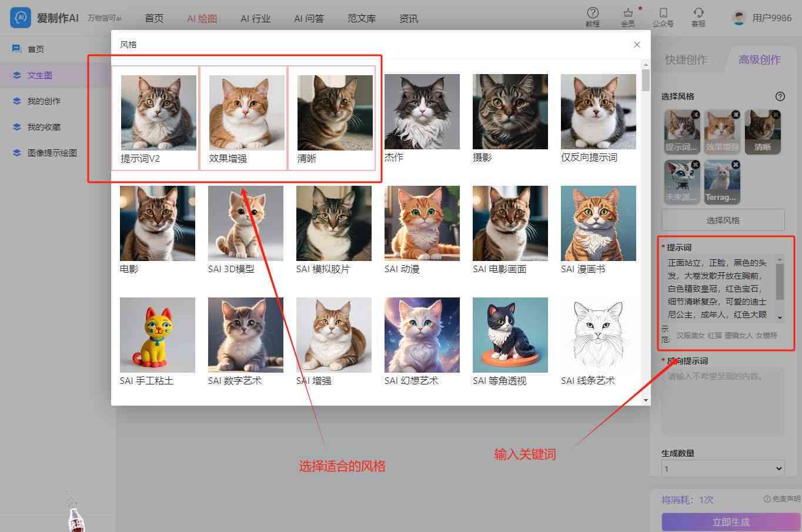Click the 免责声明 info icon
802x532 pixels.
(x=767, y=499)
